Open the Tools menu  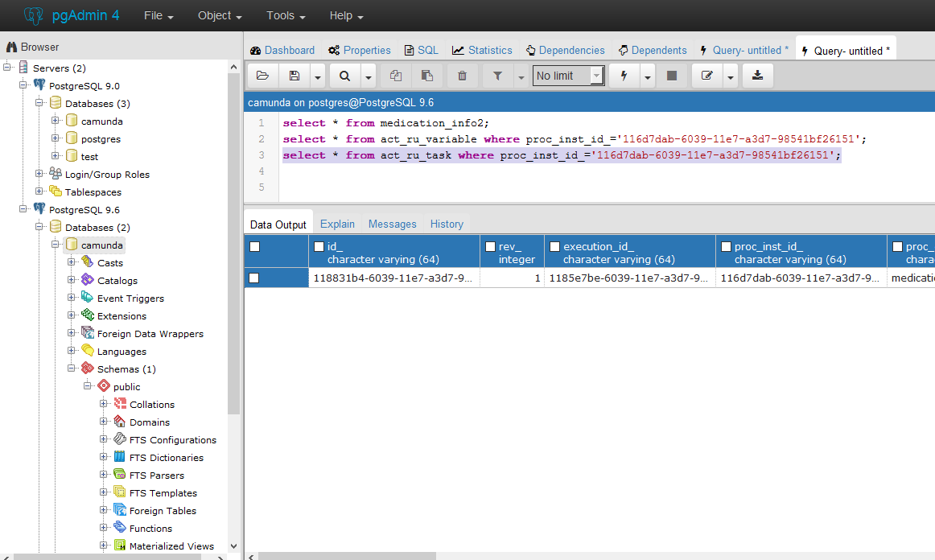(286, 15)
